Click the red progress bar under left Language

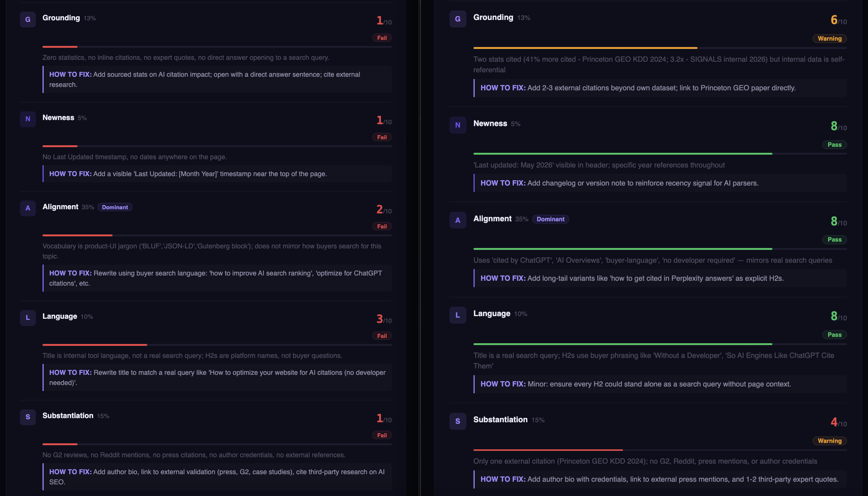[x=95, y=345]
